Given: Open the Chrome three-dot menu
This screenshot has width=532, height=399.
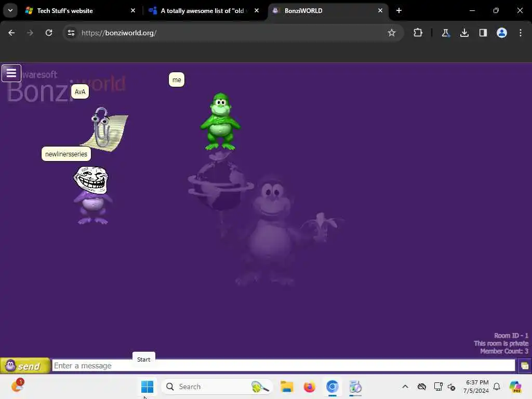Looking at the screenshot, I should pyautogui.click(x=521, y=33).
